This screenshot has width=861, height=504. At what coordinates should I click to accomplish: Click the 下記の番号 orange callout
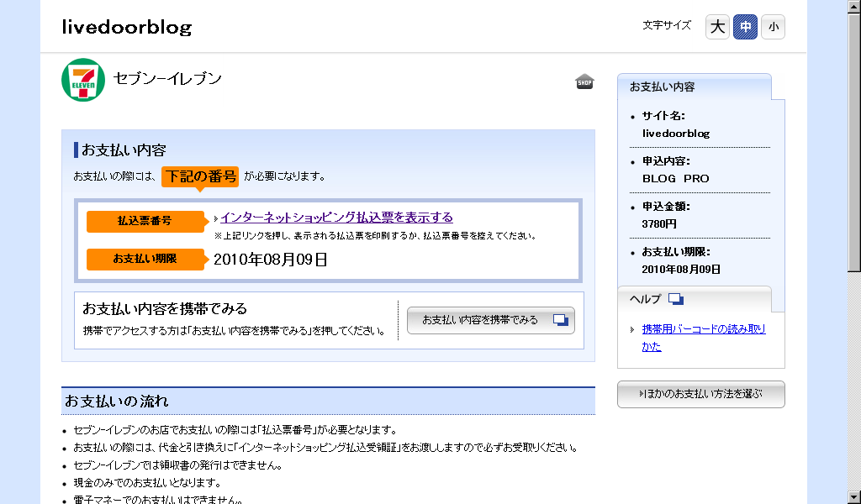click(200, 176)
